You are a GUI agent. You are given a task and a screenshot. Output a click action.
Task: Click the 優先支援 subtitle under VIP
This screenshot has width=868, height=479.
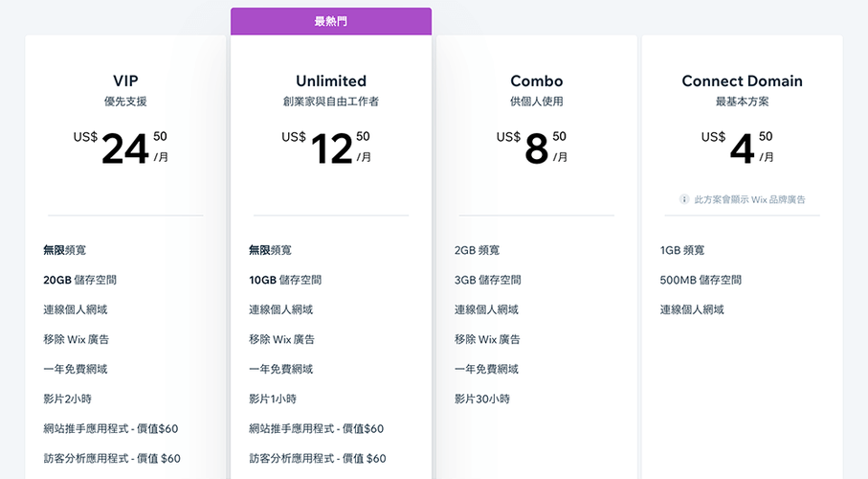pos(125,102)
